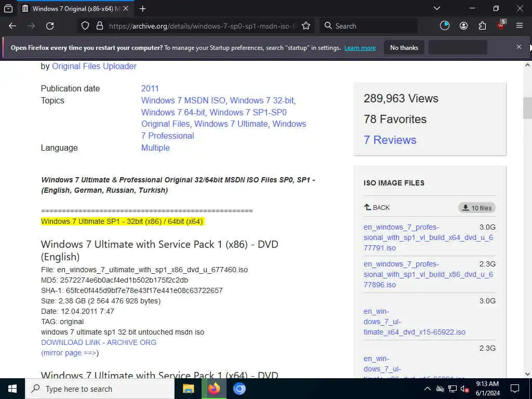Screen dimensions: 532x399
Task: Open the blue circular browser icon on the taskbar
Action: (x=239, y=389)
